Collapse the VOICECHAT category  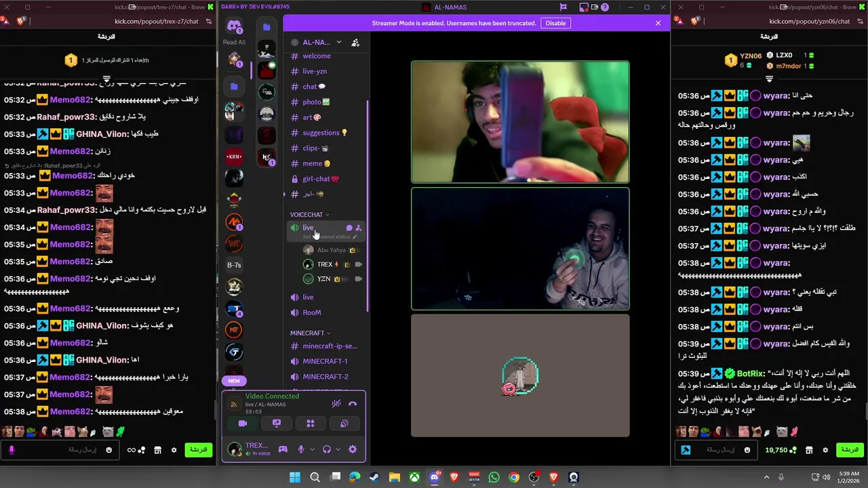(x=310, y=215)
